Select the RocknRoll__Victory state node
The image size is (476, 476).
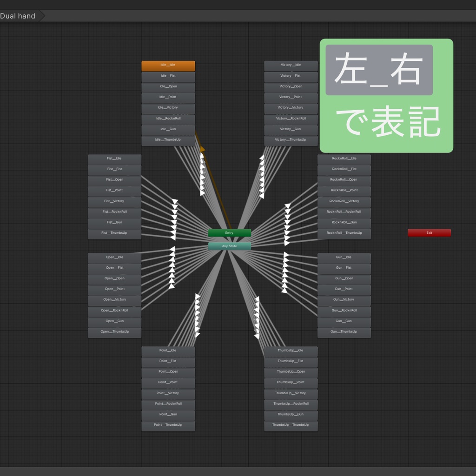[x=344, y=202]
